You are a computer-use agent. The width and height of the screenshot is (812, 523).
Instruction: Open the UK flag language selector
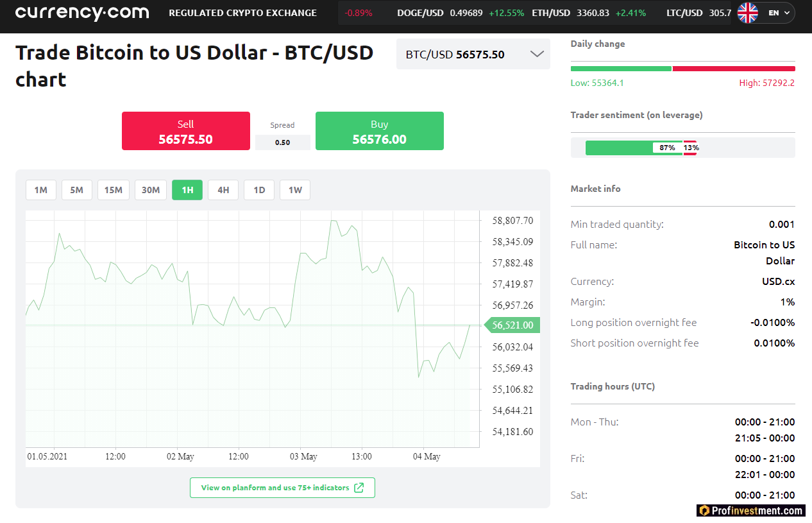(x=747, y=12)
